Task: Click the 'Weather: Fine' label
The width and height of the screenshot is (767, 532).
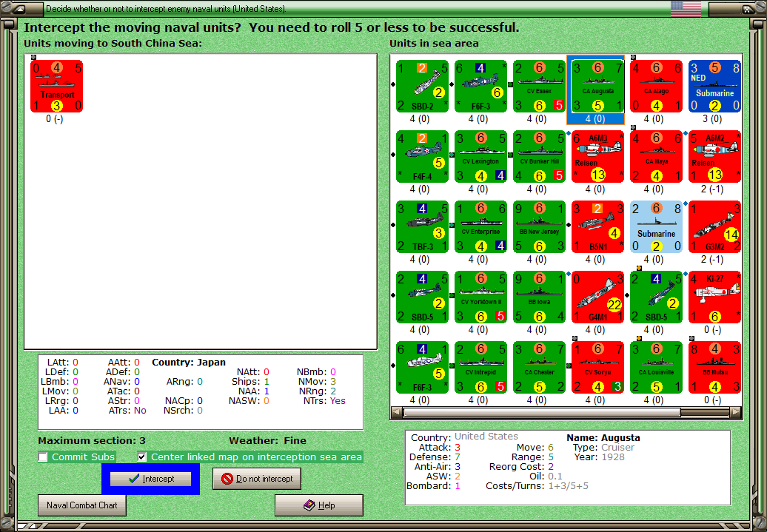Action: pyautogui.click(x=267, y=440)
